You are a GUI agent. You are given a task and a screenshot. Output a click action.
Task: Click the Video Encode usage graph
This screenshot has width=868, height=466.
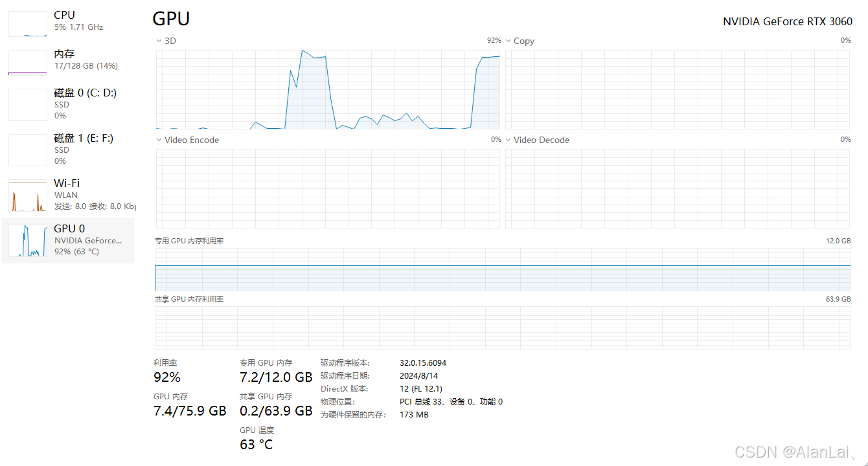point(328,188)
